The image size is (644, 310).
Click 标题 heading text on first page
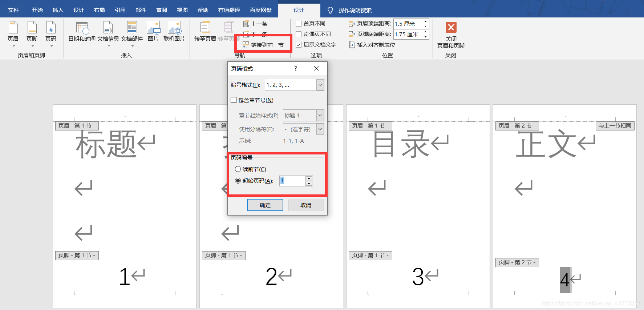(x=106, y=144)
